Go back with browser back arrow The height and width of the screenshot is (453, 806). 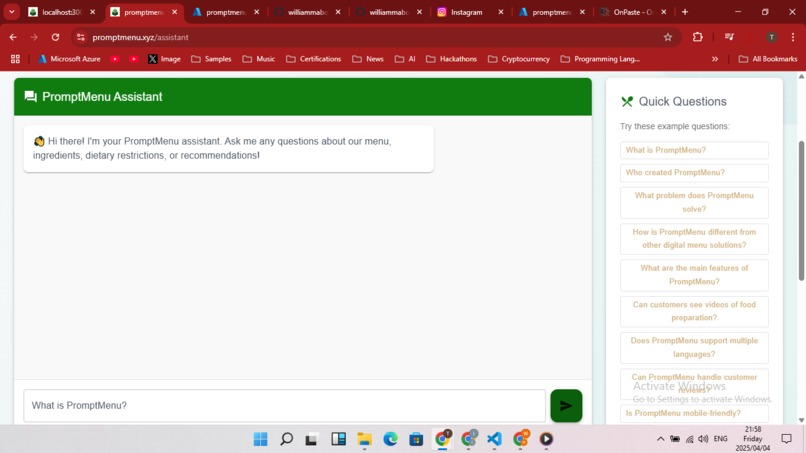[x=13, y=37]
